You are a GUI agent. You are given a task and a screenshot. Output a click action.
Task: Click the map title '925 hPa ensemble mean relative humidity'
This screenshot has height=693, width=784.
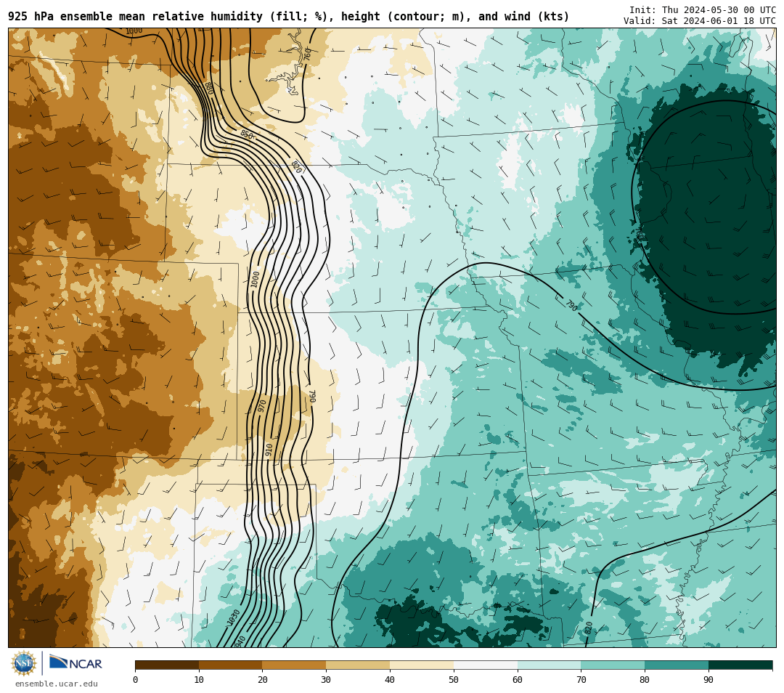(x=135, y=17)
